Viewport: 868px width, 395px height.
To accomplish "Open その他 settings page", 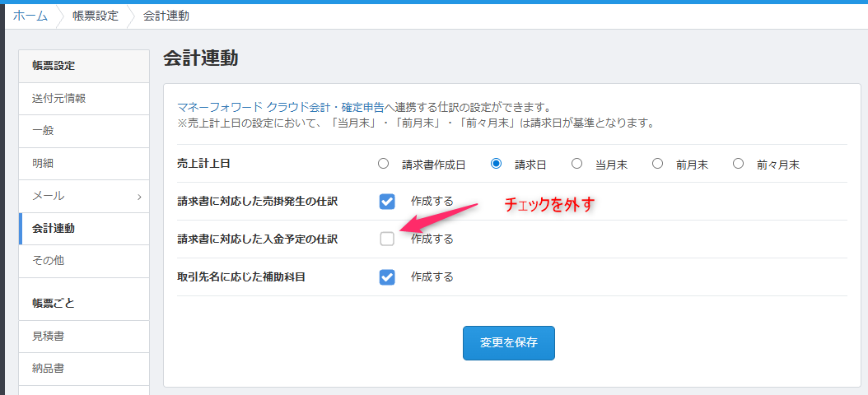I will click(x=48, y=261).
